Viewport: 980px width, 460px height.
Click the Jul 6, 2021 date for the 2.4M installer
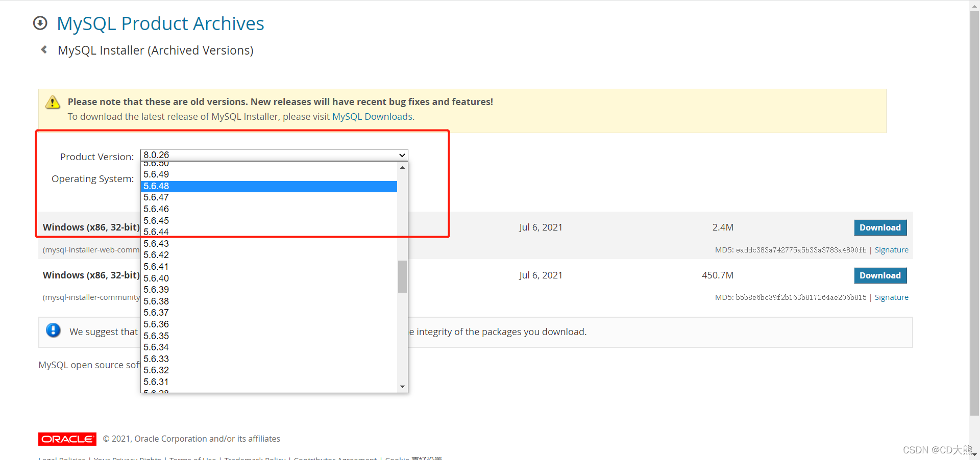[541, 227]
